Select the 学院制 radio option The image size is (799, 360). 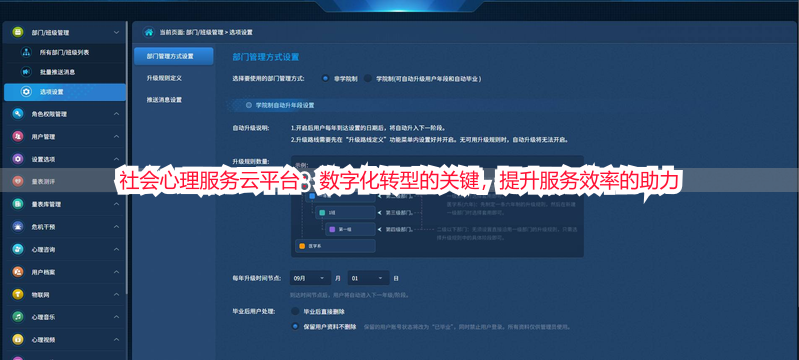(367, 79)
